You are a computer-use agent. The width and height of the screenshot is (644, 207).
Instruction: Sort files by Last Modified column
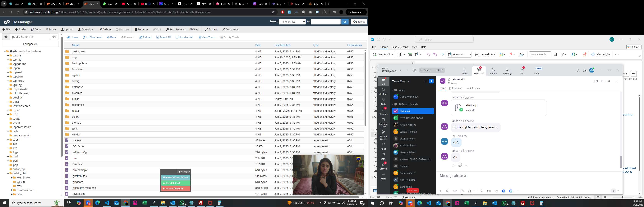(282, 45)
